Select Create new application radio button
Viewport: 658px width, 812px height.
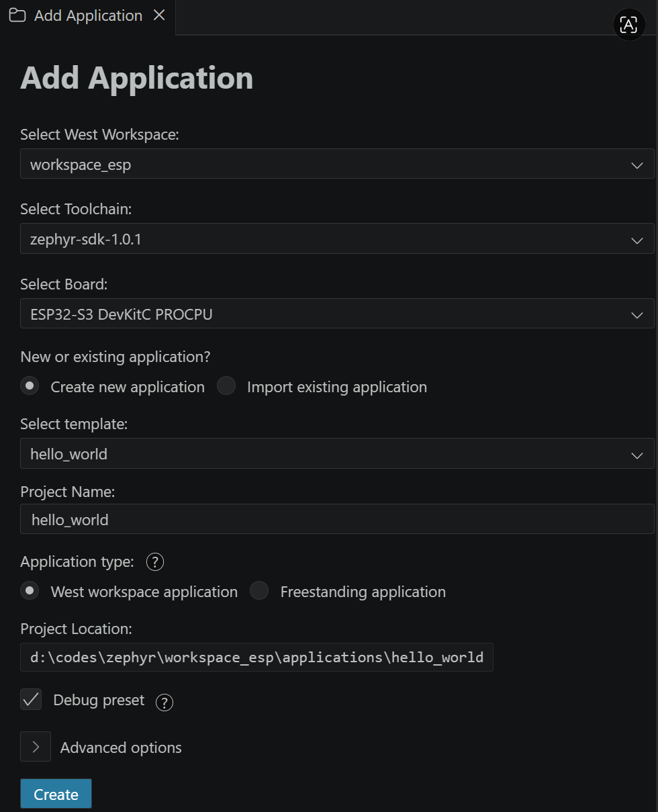click(30, 386)
